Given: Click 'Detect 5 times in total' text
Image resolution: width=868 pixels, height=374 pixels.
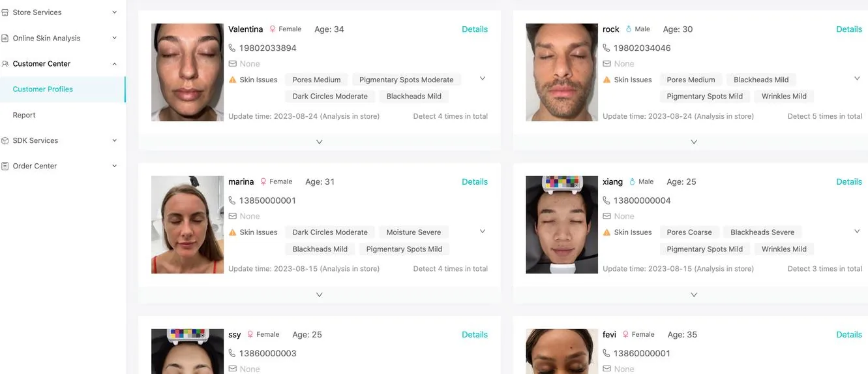Looking at the screenshot, I should tap(825, 116).
